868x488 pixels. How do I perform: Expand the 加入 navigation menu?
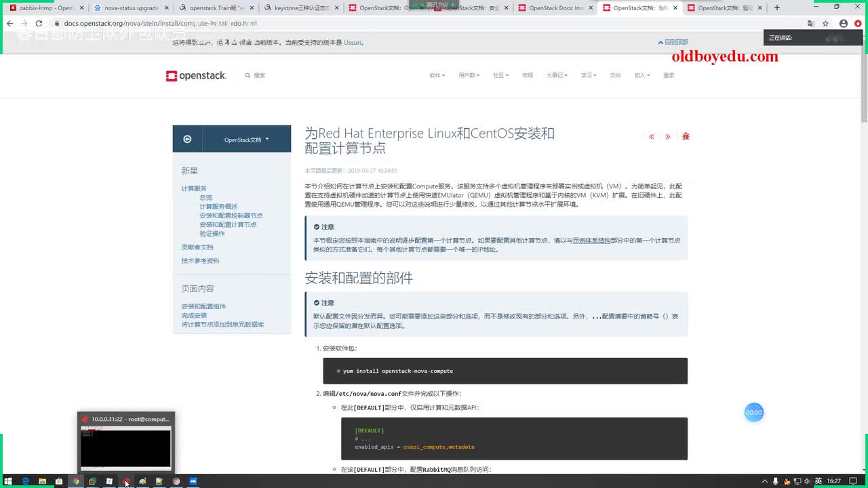tap(642, 75)
